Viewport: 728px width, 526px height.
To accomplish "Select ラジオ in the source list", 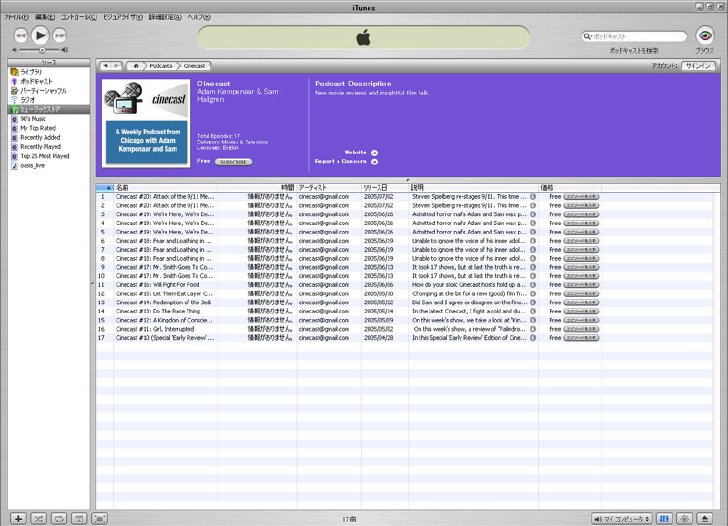I will point(49,100).
